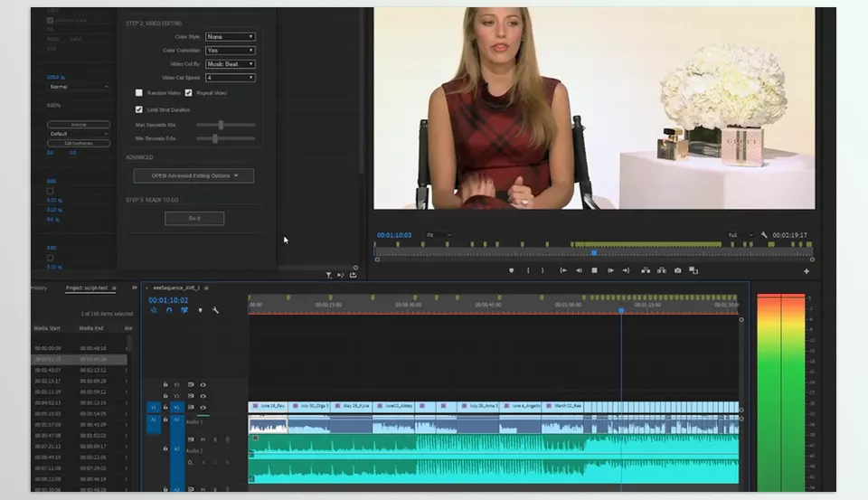Image resolution: width=868 pixels, height=500 pixels.
Task: Step forward one frame in Program Monitor
Action: coord(610,270)
